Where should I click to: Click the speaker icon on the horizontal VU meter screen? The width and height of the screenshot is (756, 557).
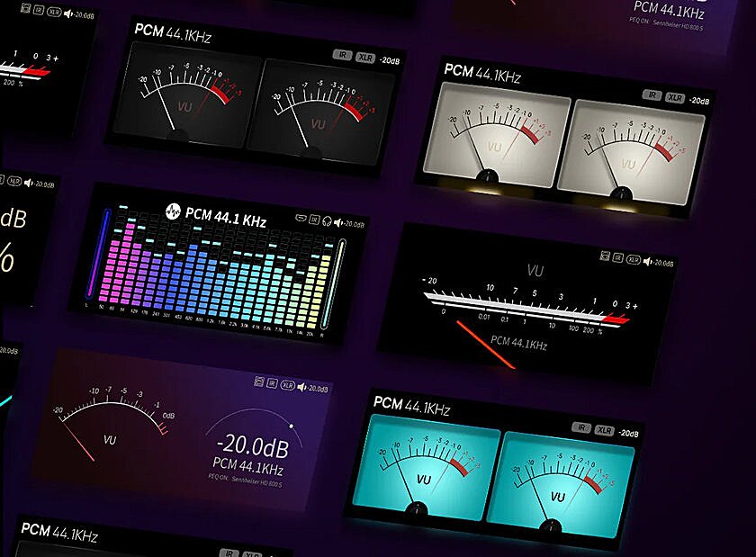(647, 261)
